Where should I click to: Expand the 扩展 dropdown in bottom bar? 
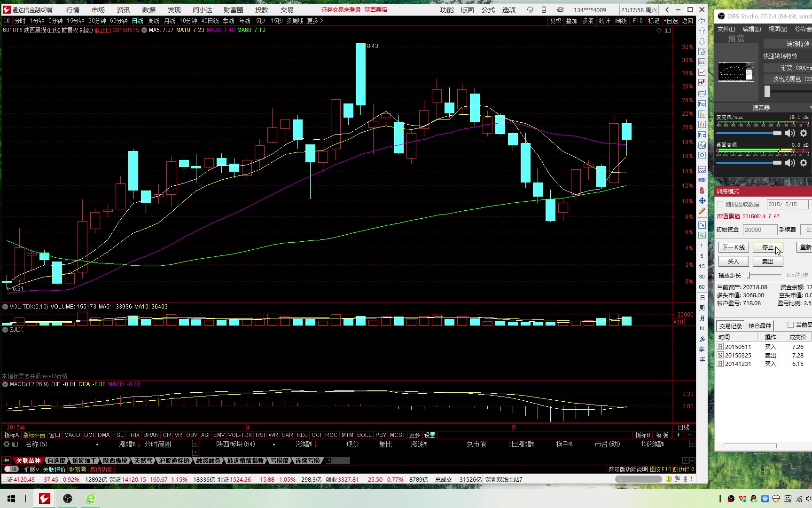coord(31,469)
